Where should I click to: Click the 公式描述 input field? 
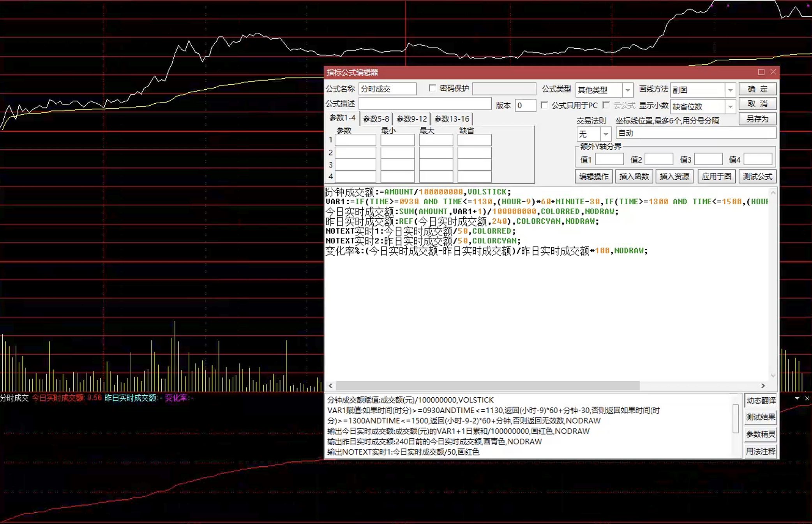[425, 104]
